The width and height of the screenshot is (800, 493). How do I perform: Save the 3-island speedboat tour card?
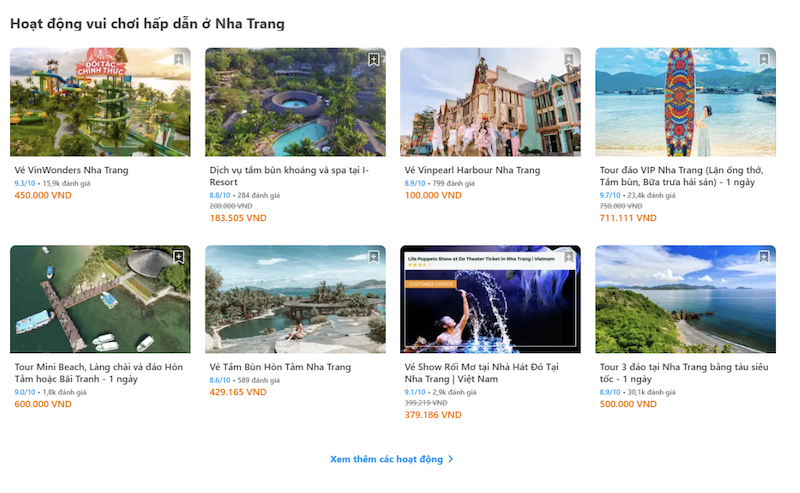pos(764,257)
